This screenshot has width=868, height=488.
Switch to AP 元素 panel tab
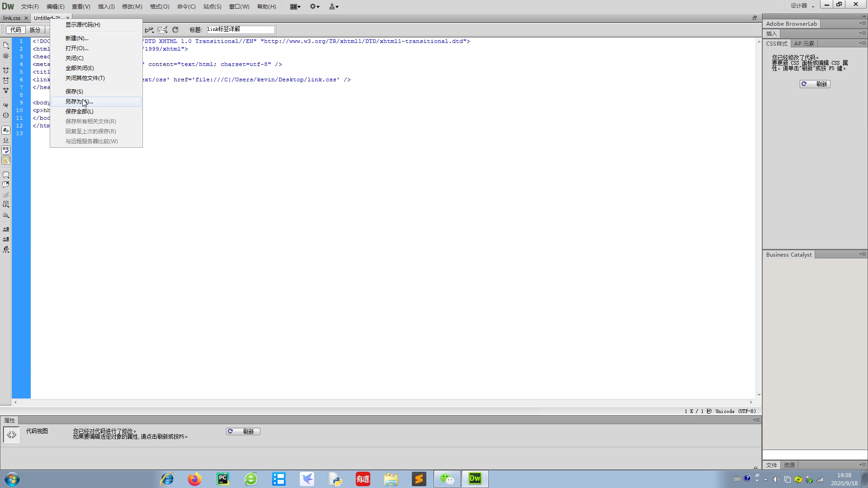pos(804,44)
